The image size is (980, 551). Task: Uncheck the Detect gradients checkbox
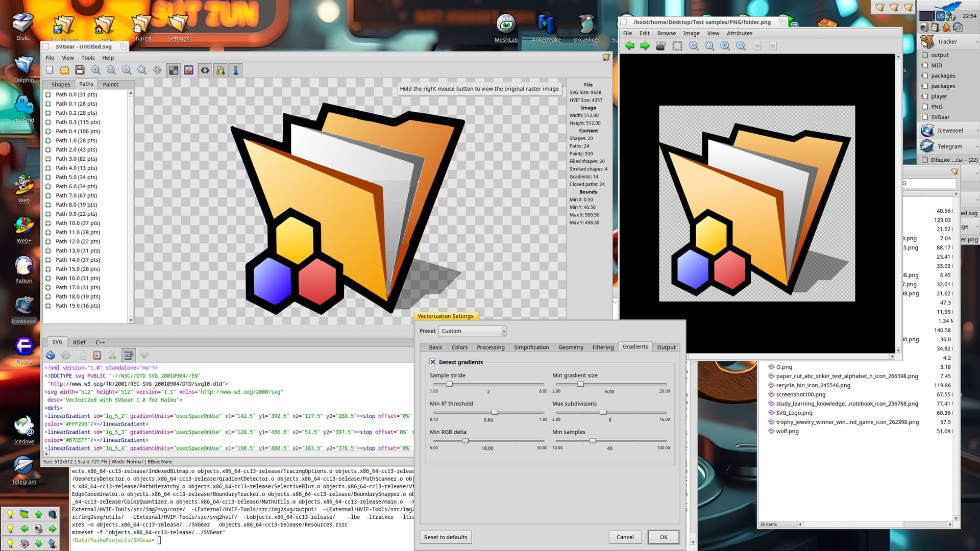433,362
